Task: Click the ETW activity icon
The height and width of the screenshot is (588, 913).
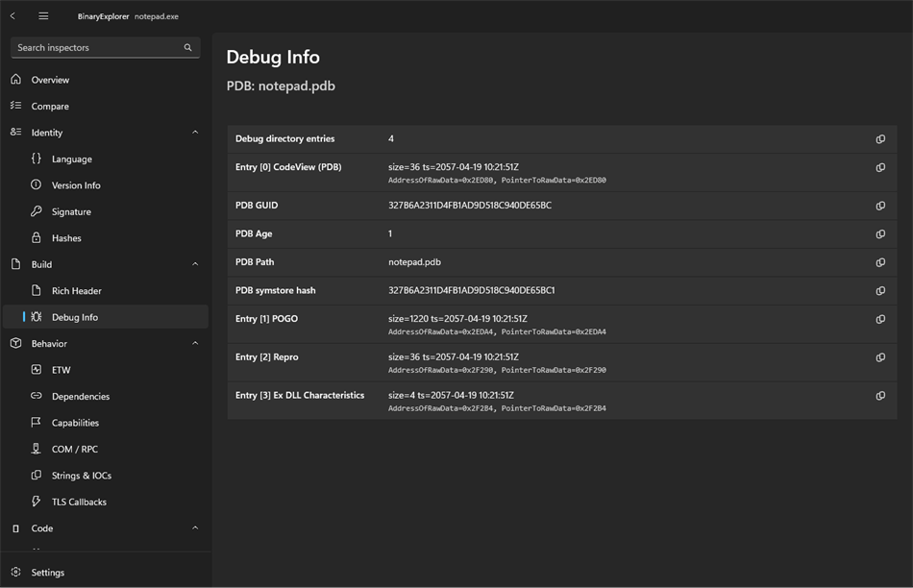Action: click(x=37, y=370)
